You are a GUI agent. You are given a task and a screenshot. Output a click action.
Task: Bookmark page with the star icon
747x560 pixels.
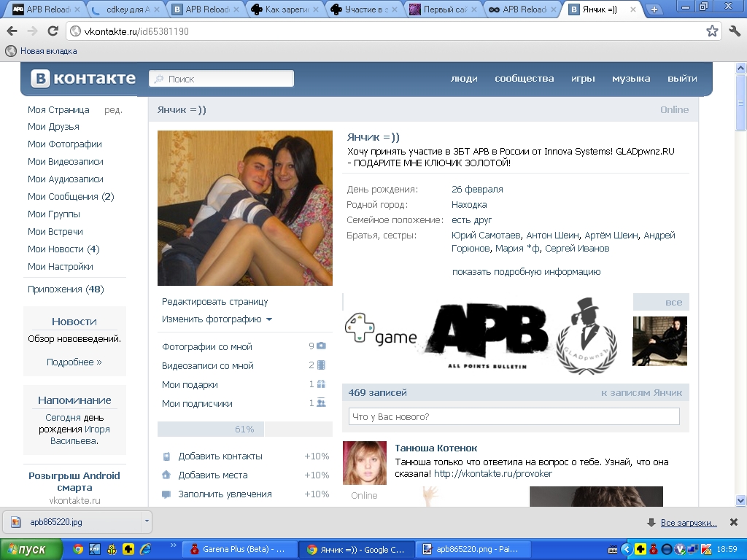pos(712,31)
